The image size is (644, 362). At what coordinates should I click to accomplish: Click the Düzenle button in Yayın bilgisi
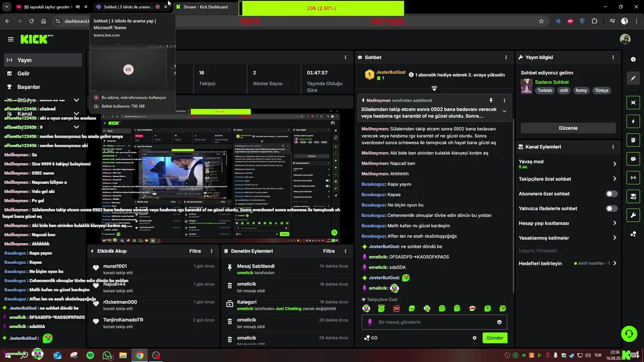coord(568,128)
